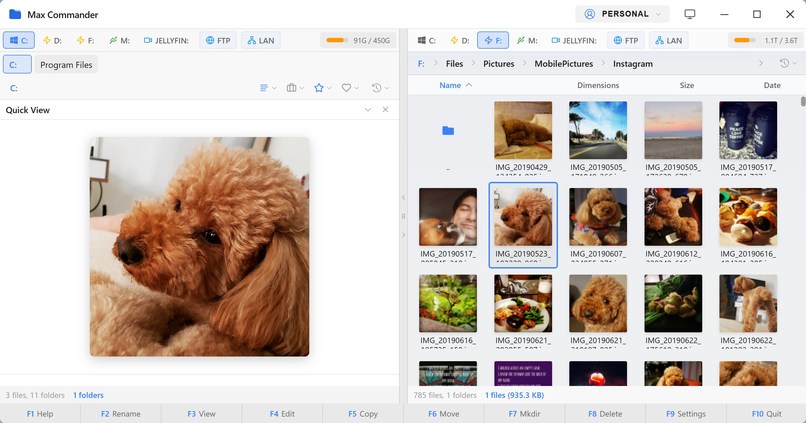Viewport: 806px width, 423px height.
Task: Click the Quick View dog preview image
Action: tap(199, 247)
